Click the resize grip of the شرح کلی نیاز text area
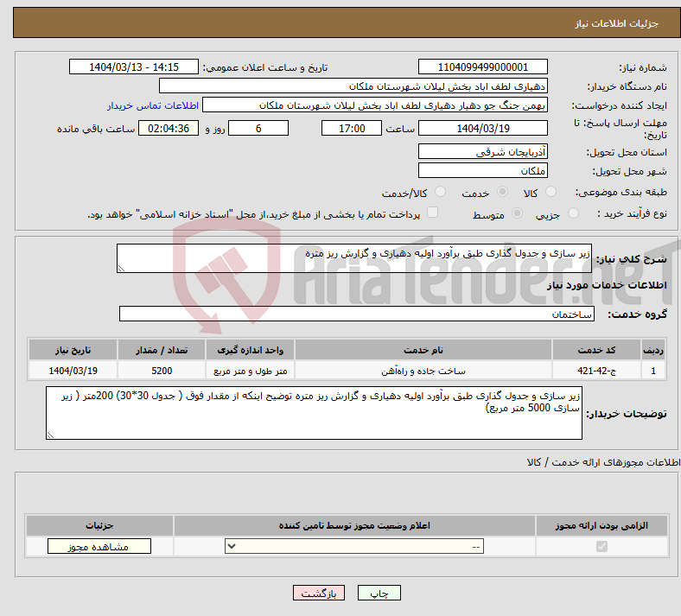The width and height of the screenshot is (681, 616). coord(121,269)
